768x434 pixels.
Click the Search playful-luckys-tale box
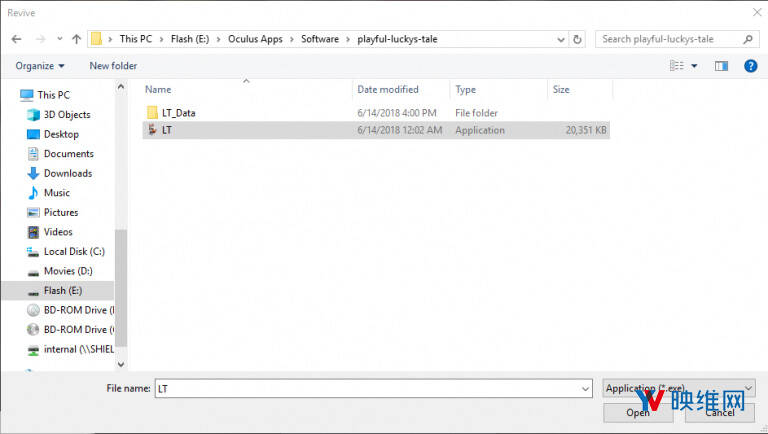coord(670,39)
